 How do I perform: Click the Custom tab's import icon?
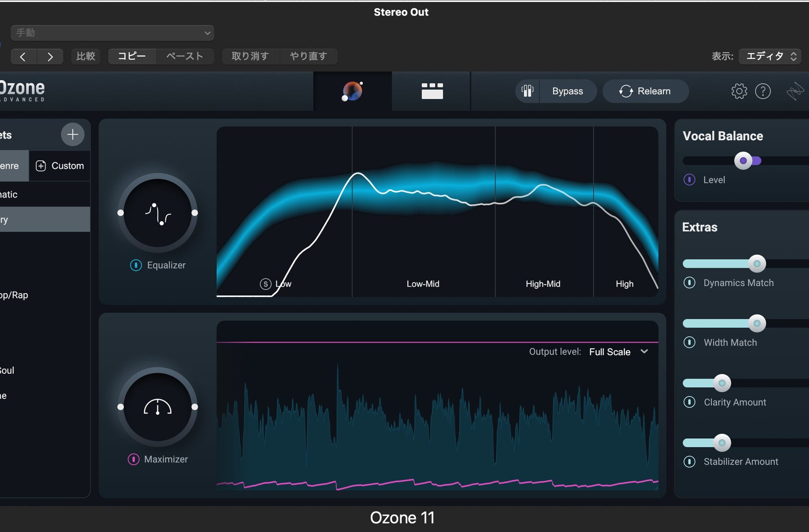click(x=41, y=166)
